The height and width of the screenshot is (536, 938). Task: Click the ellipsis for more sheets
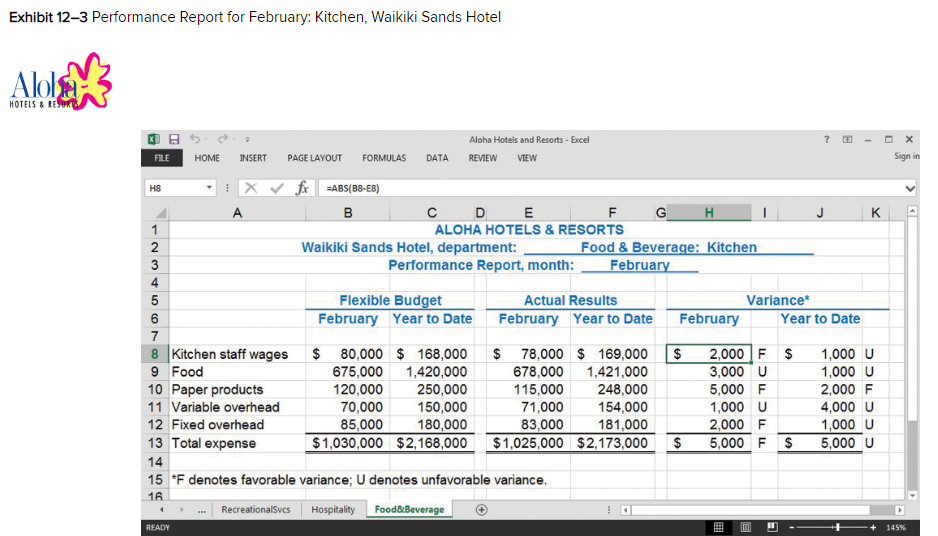[202, 510]
